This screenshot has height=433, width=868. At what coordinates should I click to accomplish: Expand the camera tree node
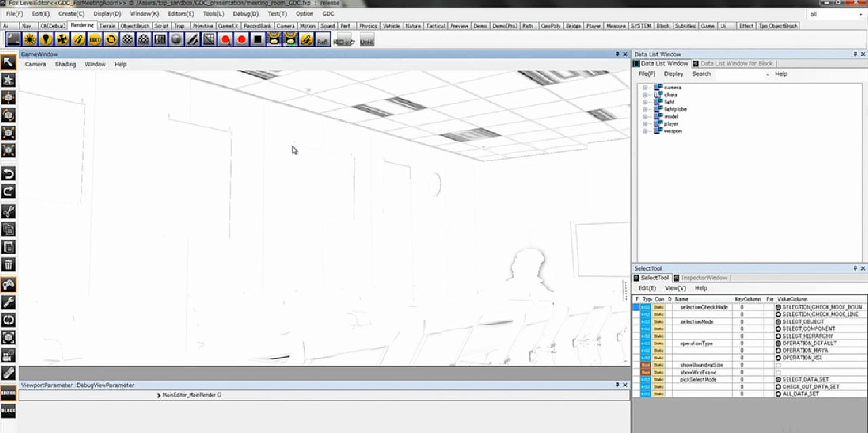point(645,88)
